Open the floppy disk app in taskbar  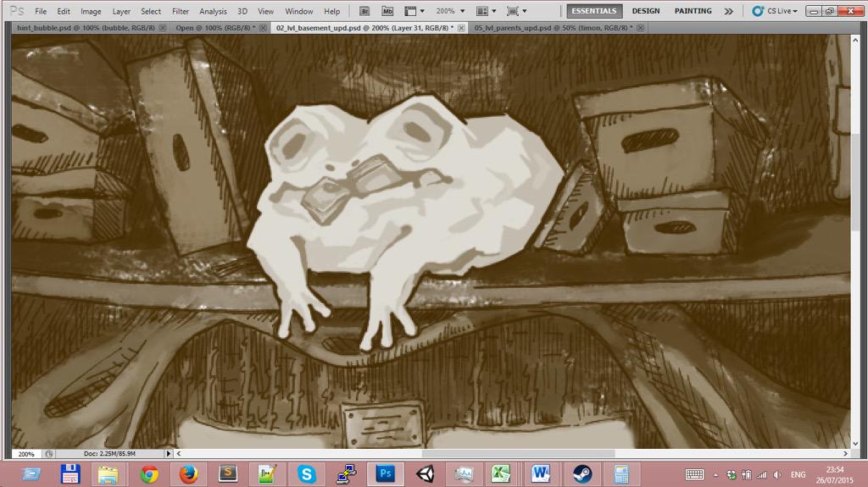pos(70,474)
